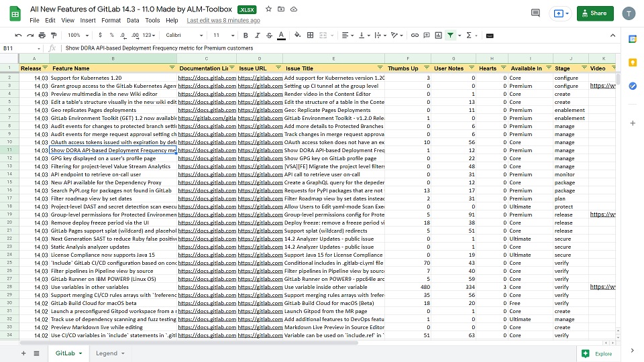Click the Redo icon
Image resolution: width=644 pixels, height=362 pixels.
click(x=30, y=36)
